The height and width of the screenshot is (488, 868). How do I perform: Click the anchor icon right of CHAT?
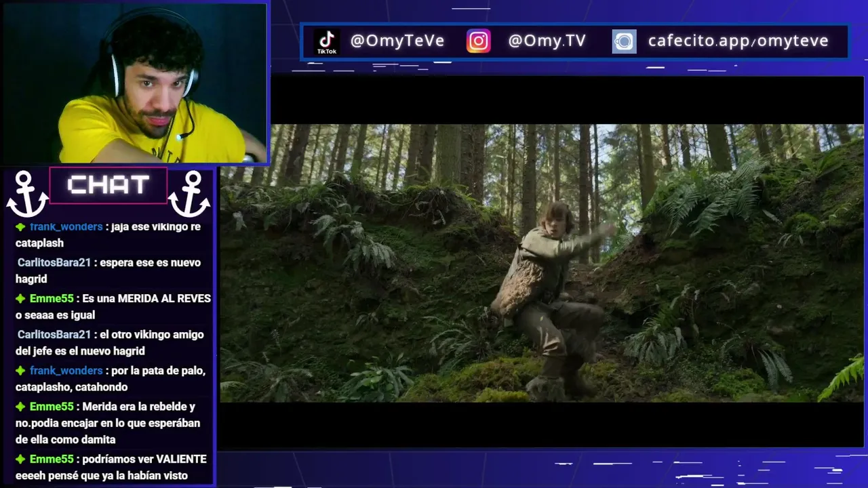(x=189, y=194)
